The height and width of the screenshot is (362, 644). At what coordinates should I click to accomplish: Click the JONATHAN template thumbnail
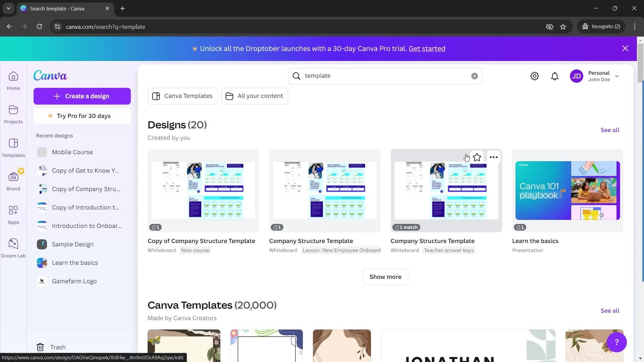point(468,346)
